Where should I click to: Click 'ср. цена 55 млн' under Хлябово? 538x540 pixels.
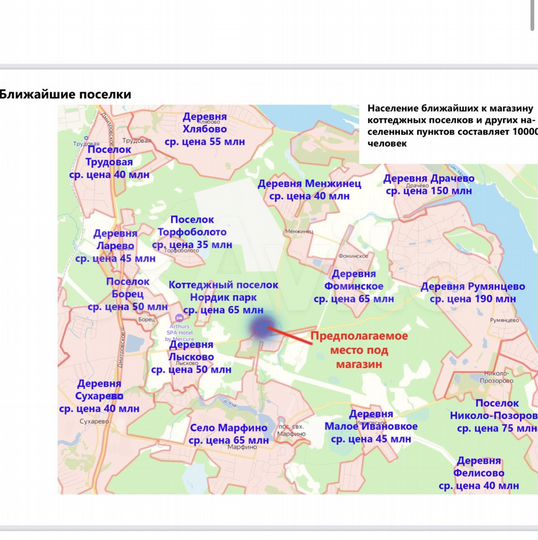click(x=205, y=142)
